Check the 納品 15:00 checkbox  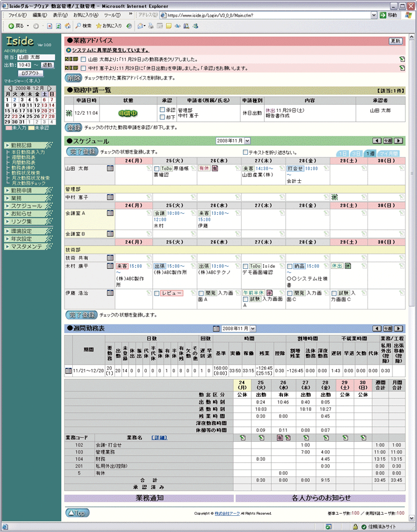(290, 267)
